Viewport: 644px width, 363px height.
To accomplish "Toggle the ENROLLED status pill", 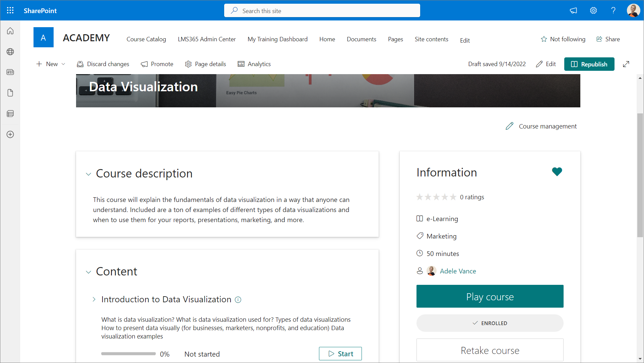I will (490, 323).
